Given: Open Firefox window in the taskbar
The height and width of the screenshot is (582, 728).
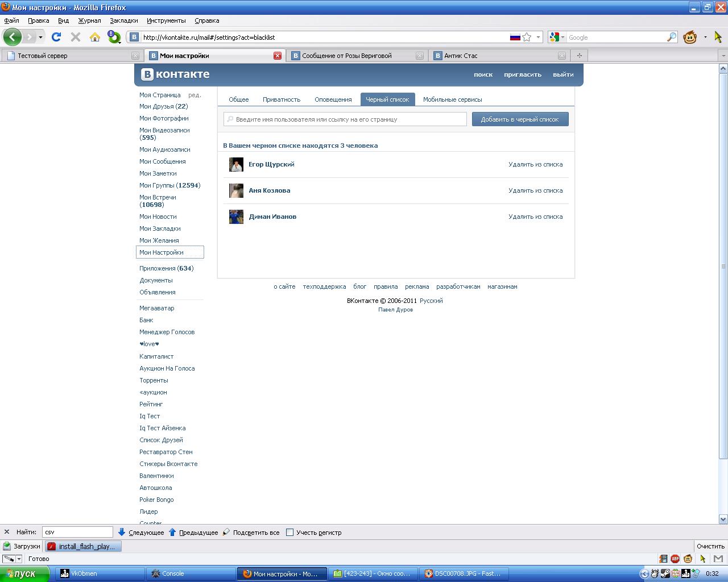Looking at the screenshot, I should [282, 573].
